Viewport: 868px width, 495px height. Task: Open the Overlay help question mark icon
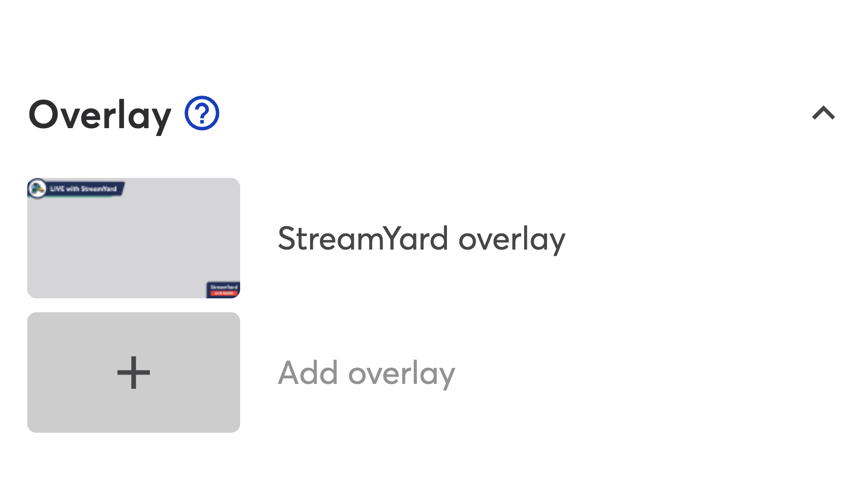(202, 113)
